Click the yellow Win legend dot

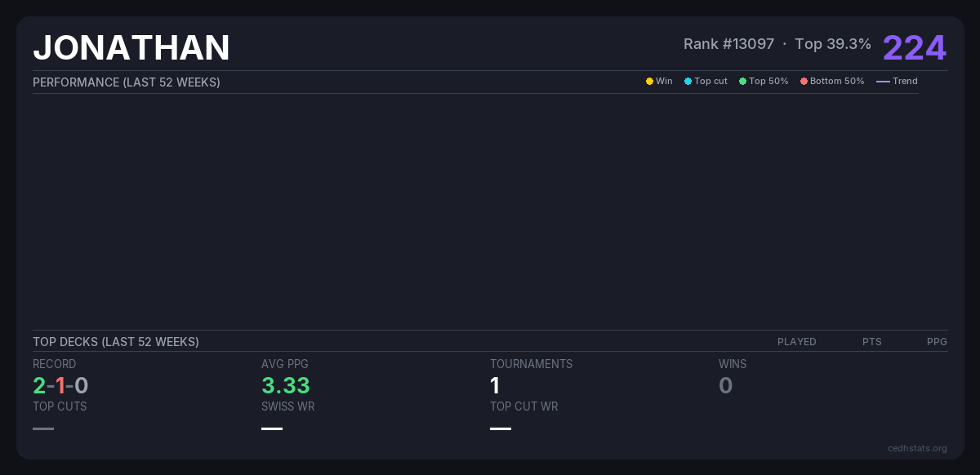[x=649, y=82]
